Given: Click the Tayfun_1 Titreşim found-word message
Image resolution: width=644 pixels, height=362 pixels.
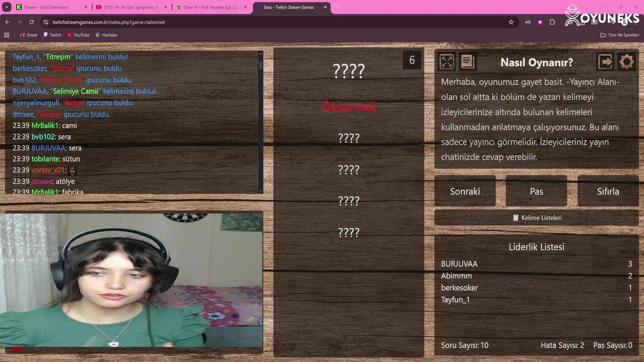Looking at the screenshot, I should 71,57.
